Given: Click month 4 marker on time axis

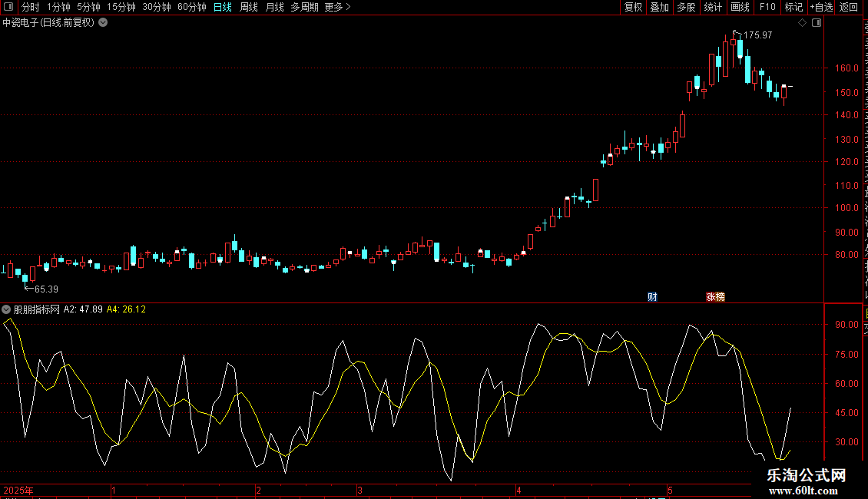Looking at the screenshot, I should tap(518, 490).
